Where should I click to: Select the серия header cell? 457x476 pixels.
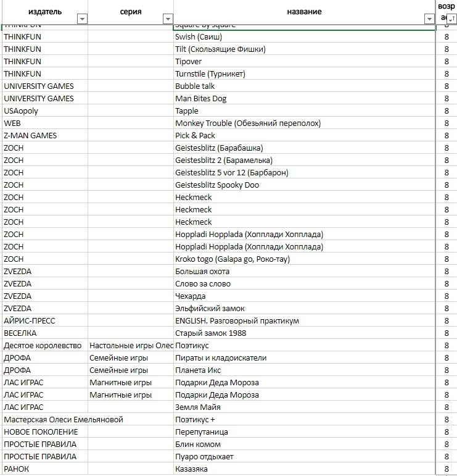[x=131, y=12]
